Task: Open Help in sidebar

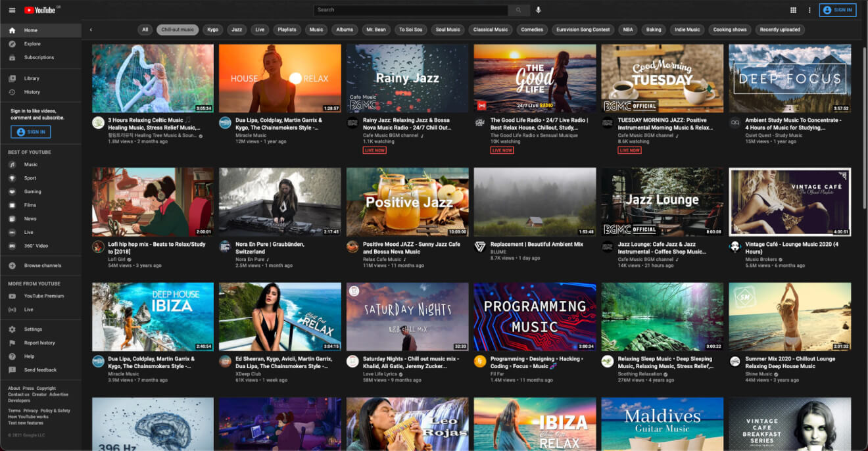Action: pyautogui.click(x=41, y=356)
